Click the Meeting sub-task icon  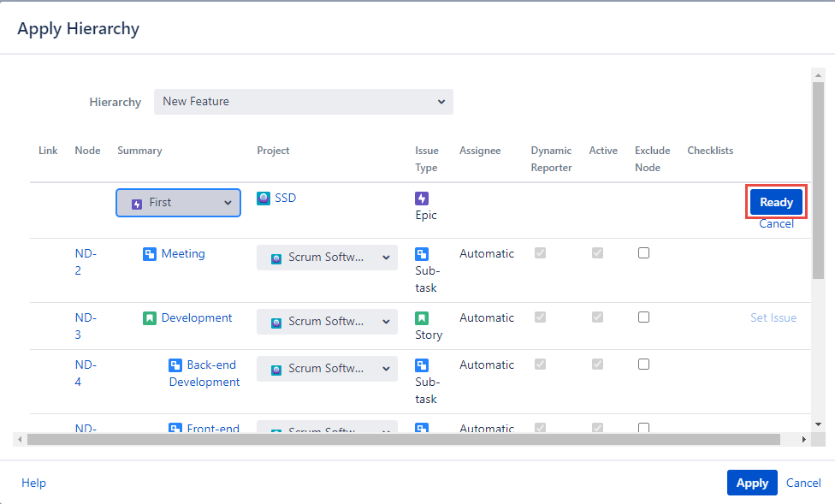[150, 253]
